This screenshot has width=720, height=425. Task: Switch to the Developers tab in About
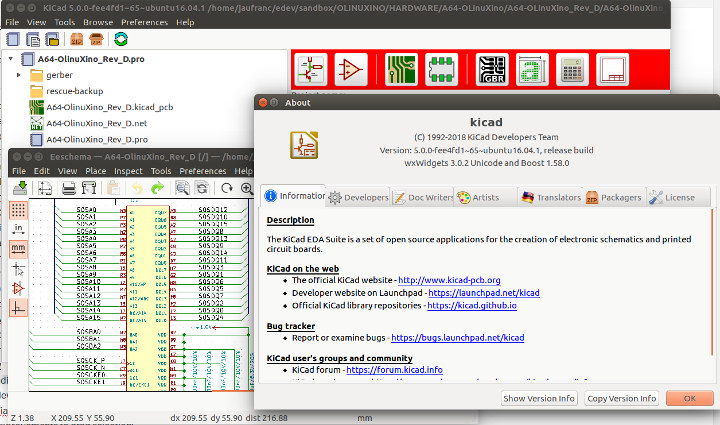coord(358,197)
